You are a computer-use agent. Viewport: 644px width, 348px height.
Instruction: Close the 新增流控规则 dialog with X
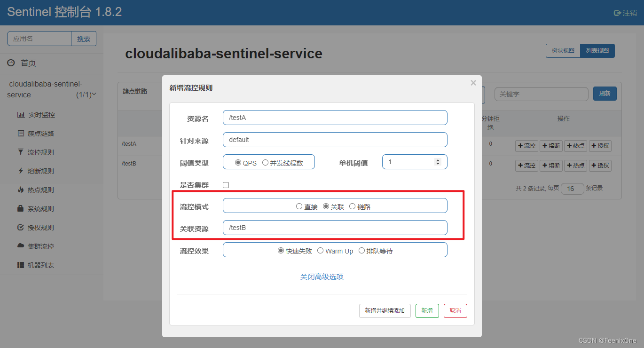[473, 83]
